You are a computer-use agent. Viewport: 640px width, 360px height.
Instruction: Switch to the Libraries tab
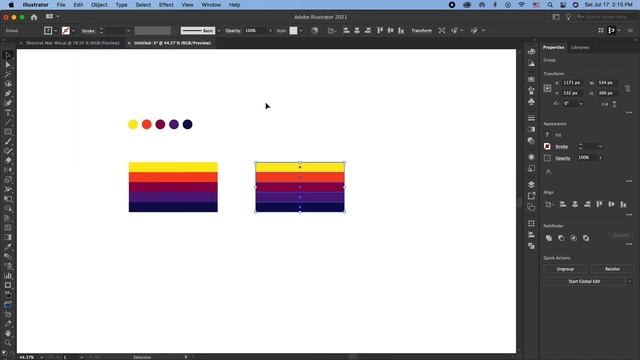[580, 47]
